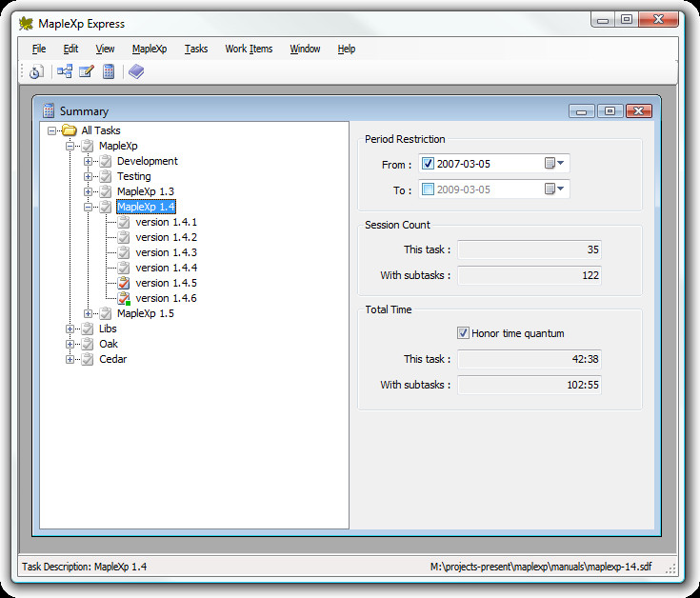This screenshot has width=700, height=598.
Task: Maximize the Summary child window
Action: click(x=610, y=110)
